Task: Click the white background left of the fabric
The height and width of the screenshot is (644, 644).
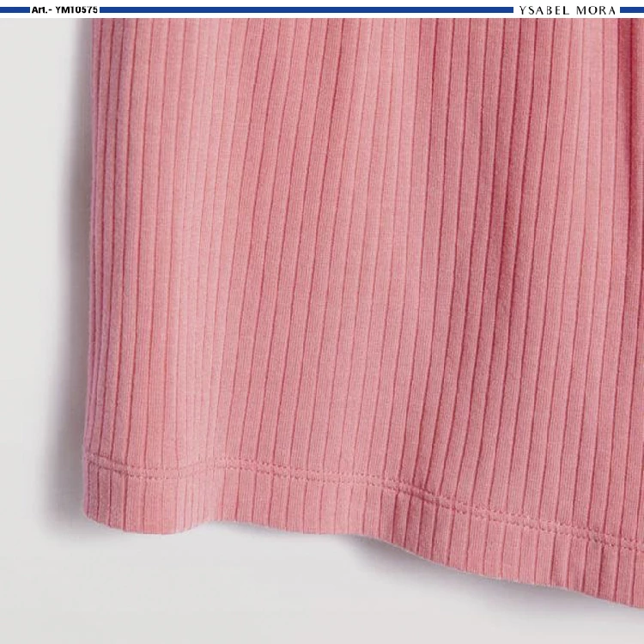Action: pos(34,258)
